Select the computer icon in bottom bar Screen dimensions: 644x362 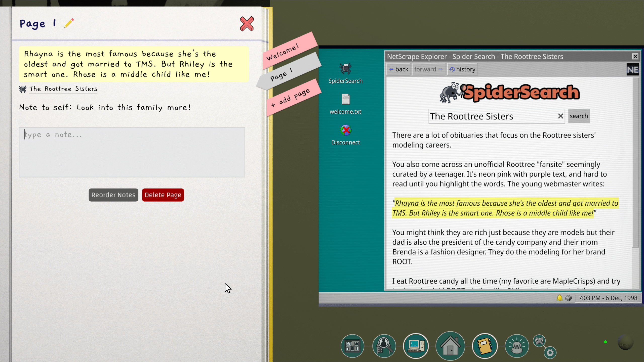416,346
